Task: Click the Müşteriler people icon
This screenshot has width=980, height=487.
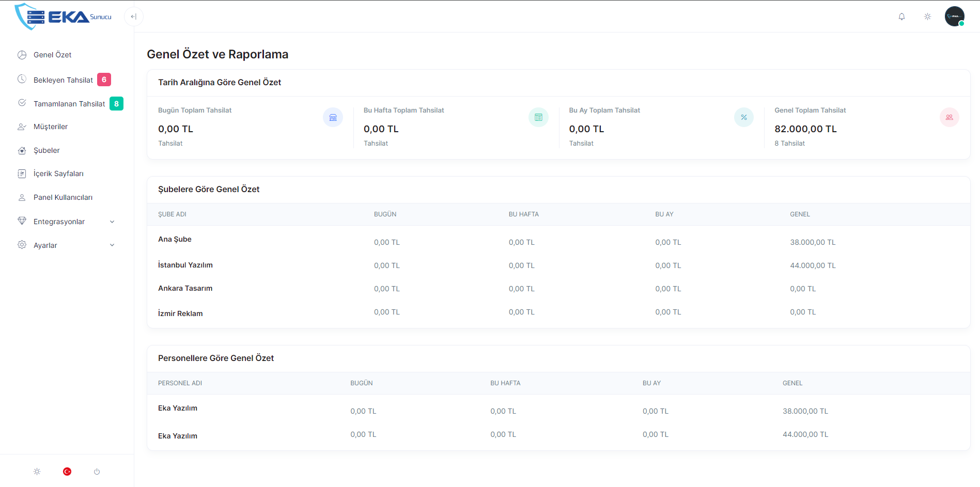Action: point(22,127)
